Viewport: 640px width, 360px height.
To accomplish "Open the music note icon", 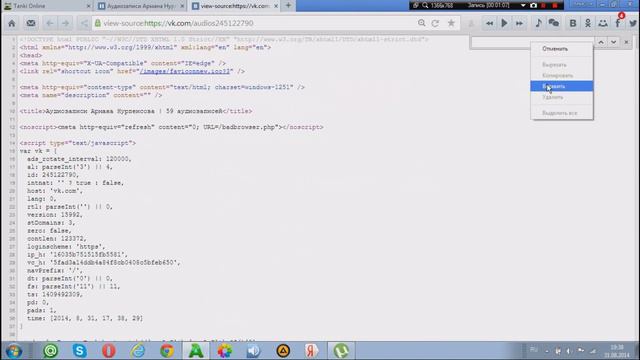I will coord(538,23).
